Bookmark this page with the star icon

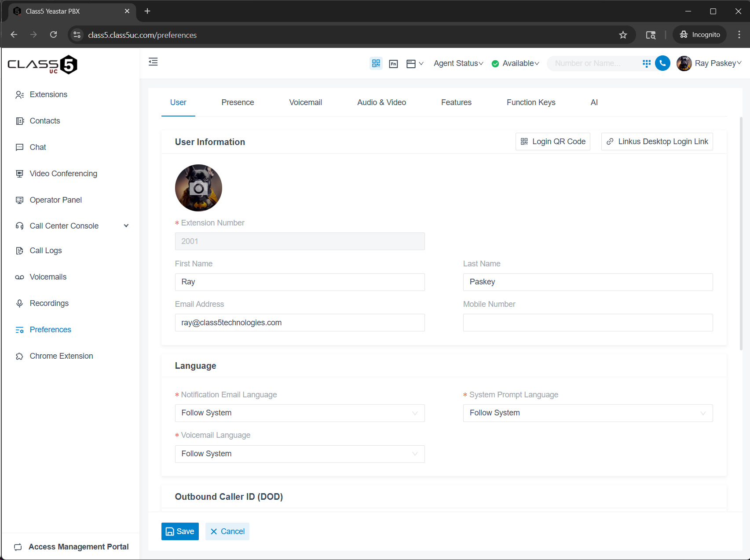point(623,35)
